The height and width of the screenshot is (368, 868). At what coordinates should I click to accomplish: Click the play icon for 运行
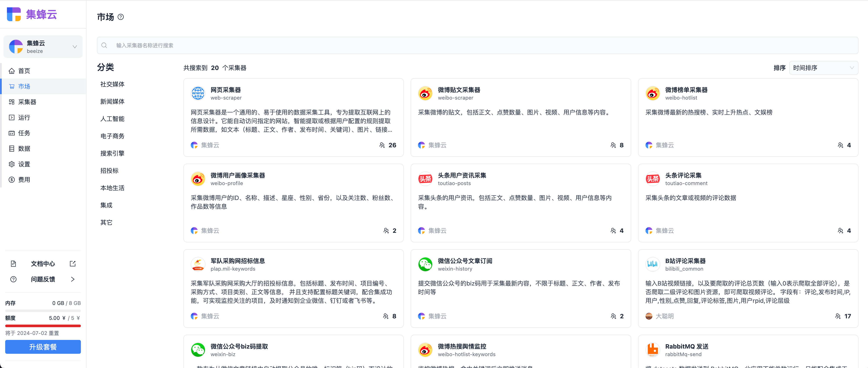12,117
